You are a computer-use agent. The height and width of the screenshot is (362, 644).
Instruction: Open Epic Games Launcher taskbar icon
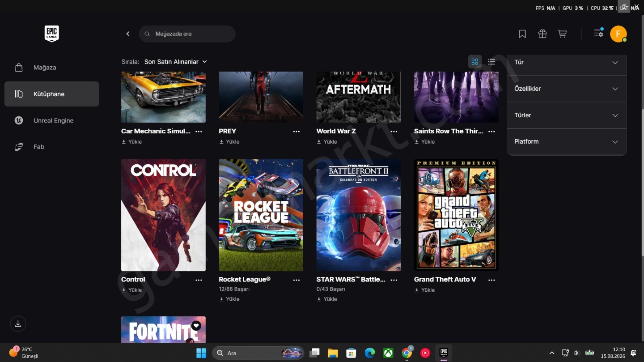pos(444,353)
